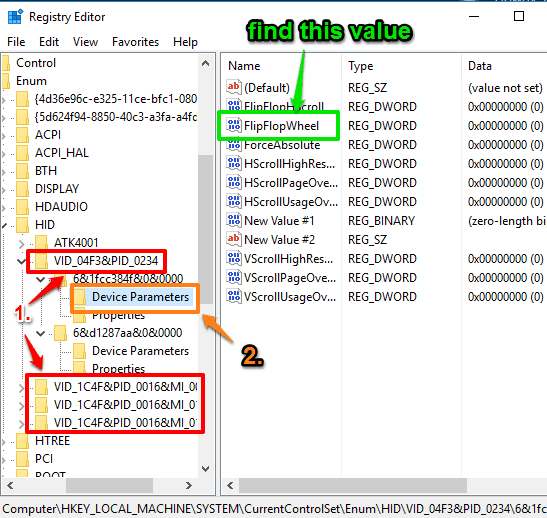
Task: Collapse the VID_04F3&PID_0234 key
Action: (22, 261)
